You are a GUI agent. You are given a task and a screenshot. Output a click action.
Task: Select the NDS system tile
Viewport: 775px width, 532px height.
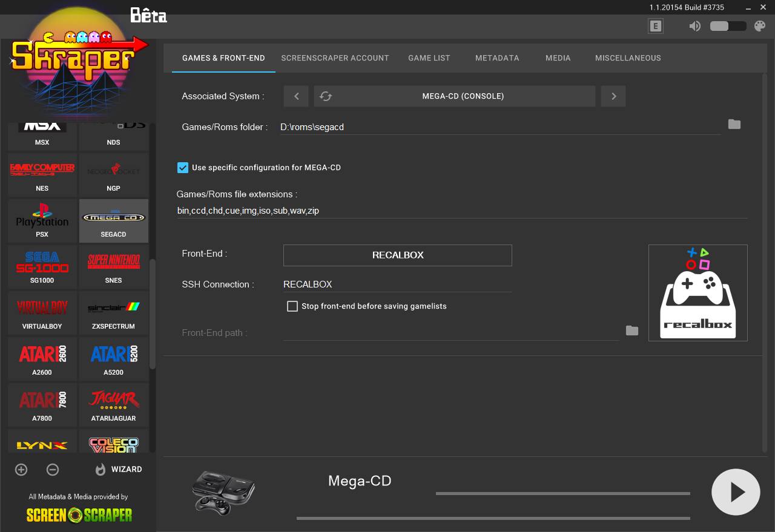tap(114, 136)
